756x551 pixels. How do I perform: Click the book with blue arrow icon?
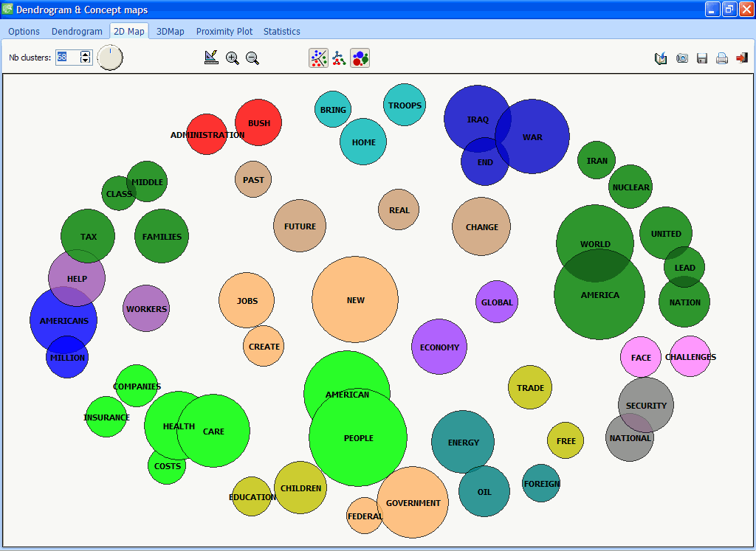661,58
